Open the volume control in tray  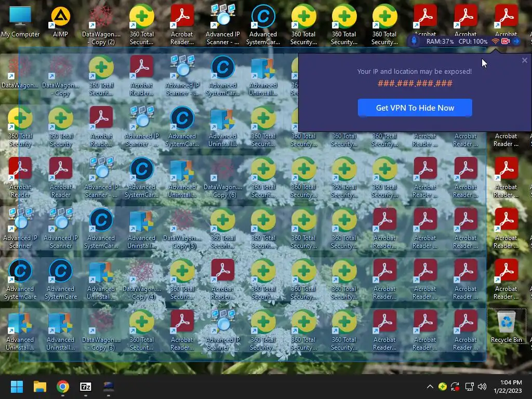(482, 387)
